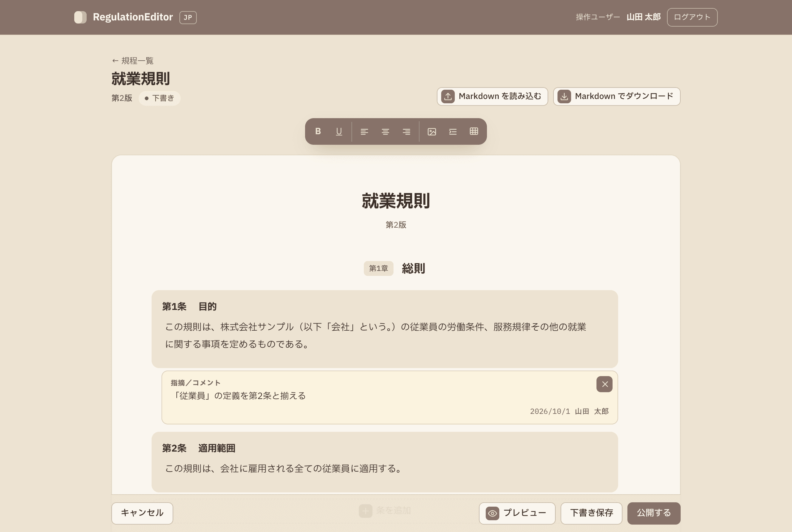Click the RegulationEditor title in header

(133, 17)
